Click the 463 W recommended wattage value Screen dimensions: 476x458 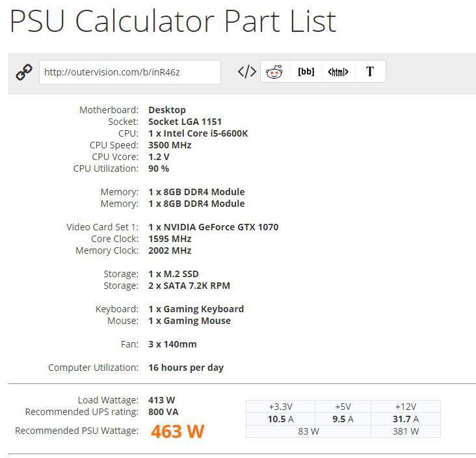[178, 431]
